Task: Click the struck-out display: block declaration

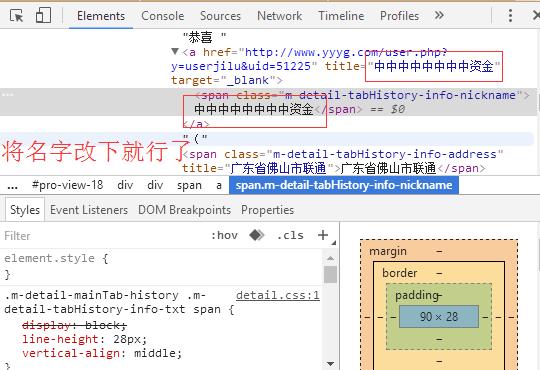Action: (x=74, y=325)
